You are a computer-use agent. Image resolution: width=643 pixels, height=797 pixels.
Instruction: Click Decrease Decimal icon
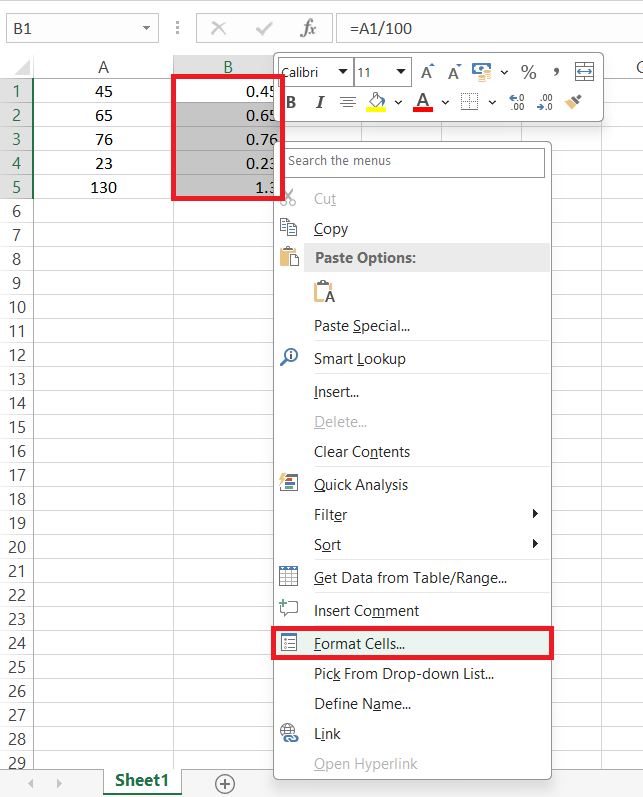[x=544, y=102]
